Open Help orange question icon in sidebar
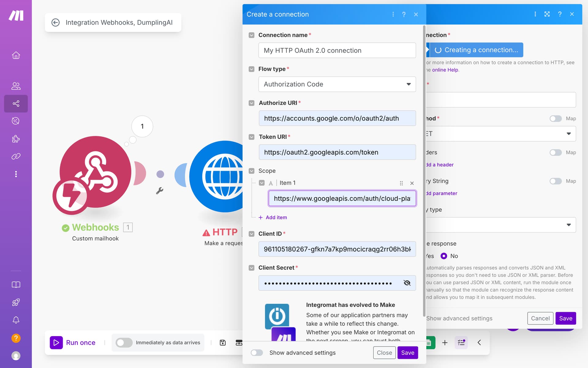This screenshot has width=588, height=368. 16,338
